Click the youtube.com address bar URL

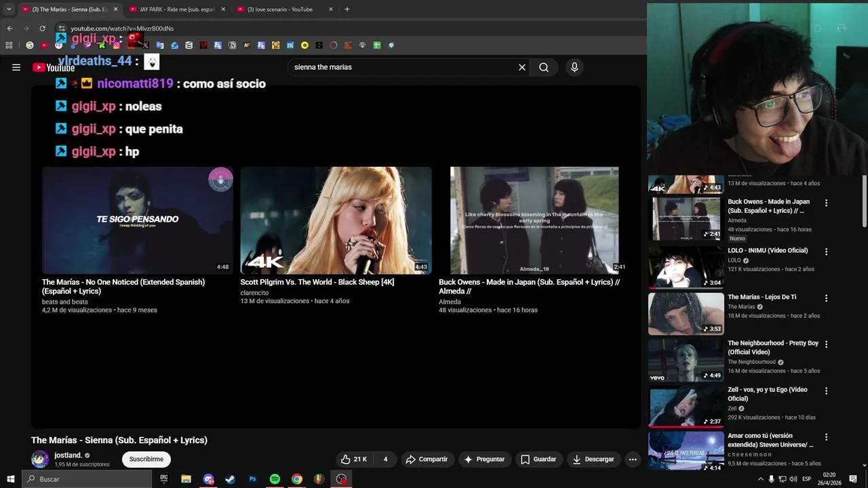[122, 28]
